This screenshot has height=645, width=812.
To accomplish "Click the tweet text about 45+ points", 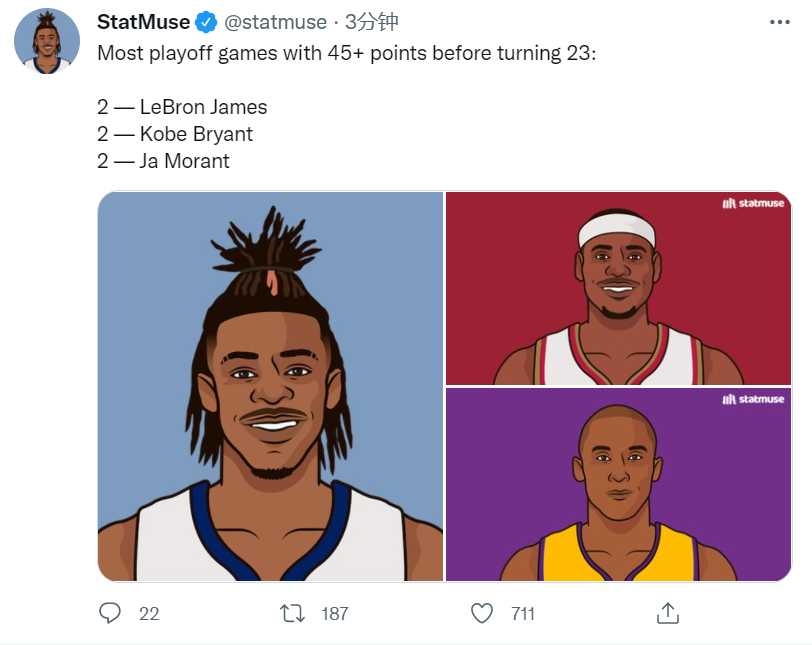I will (346, 53).
